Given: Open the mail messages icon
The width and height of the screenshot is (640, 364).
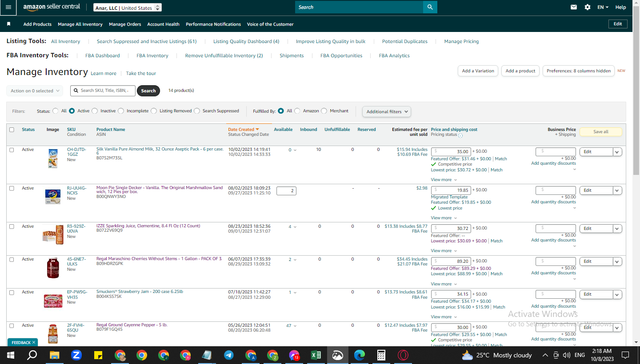Looking at the screenshot, I should (x=574, y=7).
